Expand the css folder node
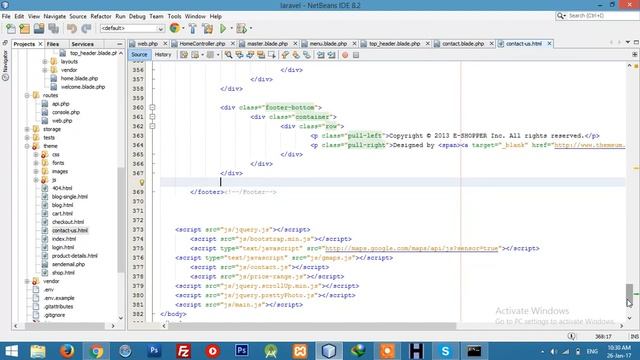The height and width of the screenshot is (360, 640). click(x=36, y=154)
